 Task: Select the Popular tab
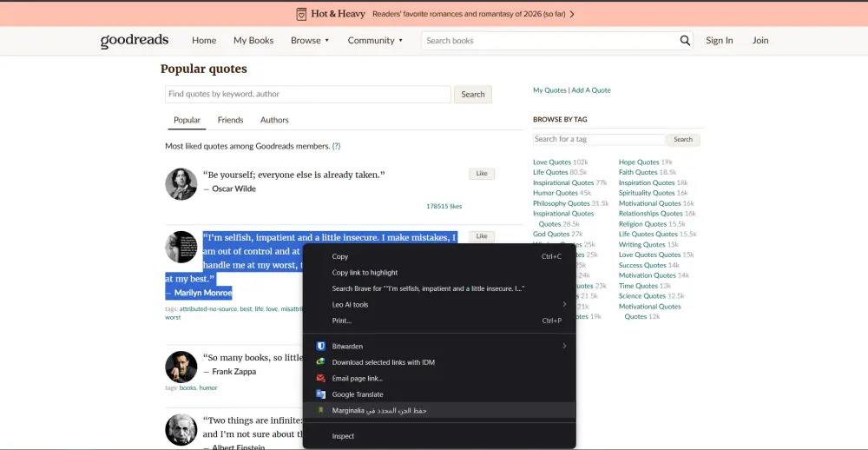pyautogui.click(x=187, y=120)
